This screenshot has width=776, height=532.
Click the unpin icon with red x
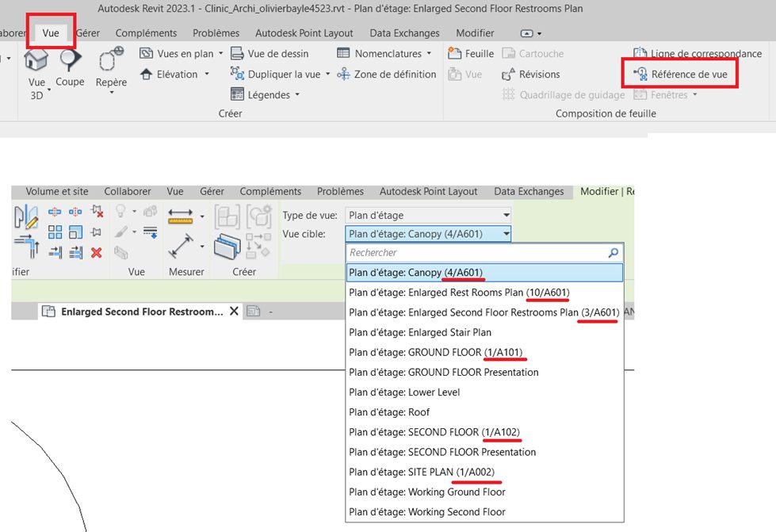point(97,212)
